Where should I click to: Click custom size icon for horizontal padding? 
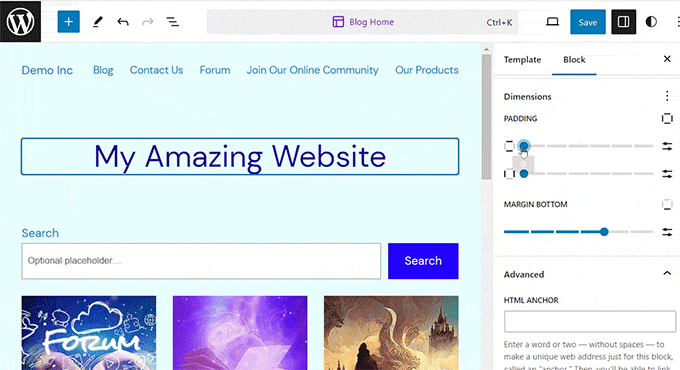point(667,174)
